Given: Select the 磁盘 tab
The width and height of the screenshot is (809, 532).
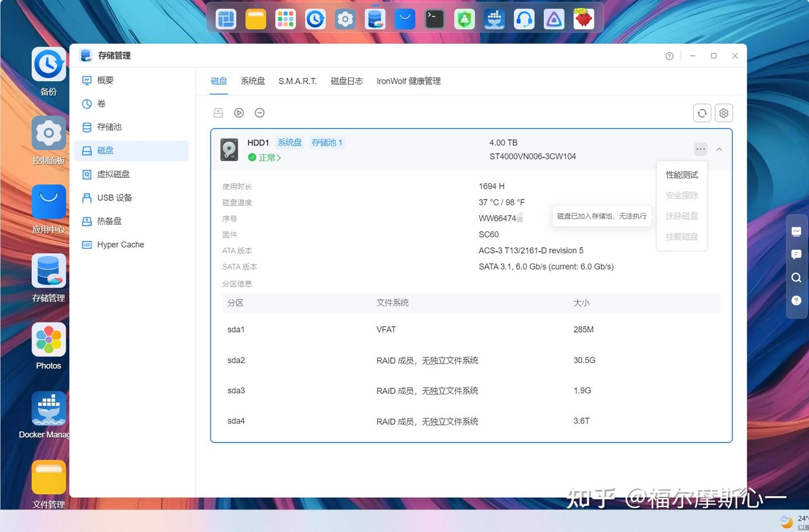Looking at the screenshot, I should tap(219, 81).
